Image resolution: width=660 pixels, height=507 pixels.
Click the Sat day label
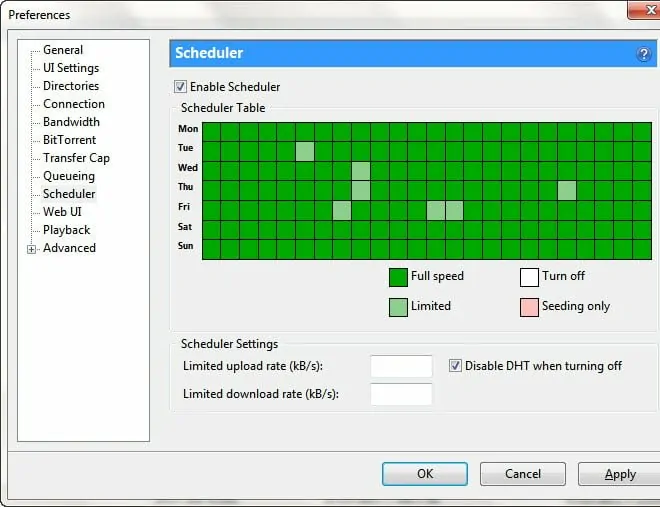[x=185, y=227]
